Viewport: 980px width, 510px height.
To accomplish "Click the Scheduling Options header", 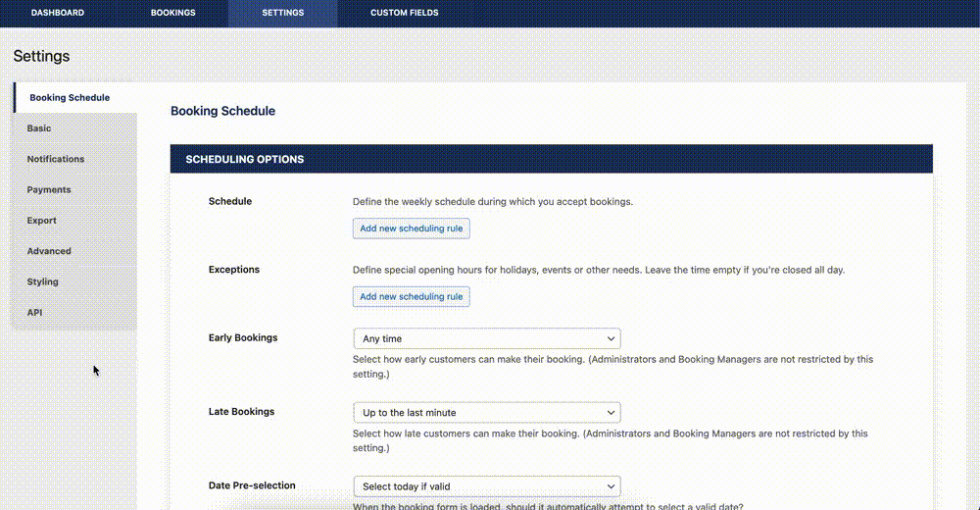I will pyautogui.click(x=551, y=159).
